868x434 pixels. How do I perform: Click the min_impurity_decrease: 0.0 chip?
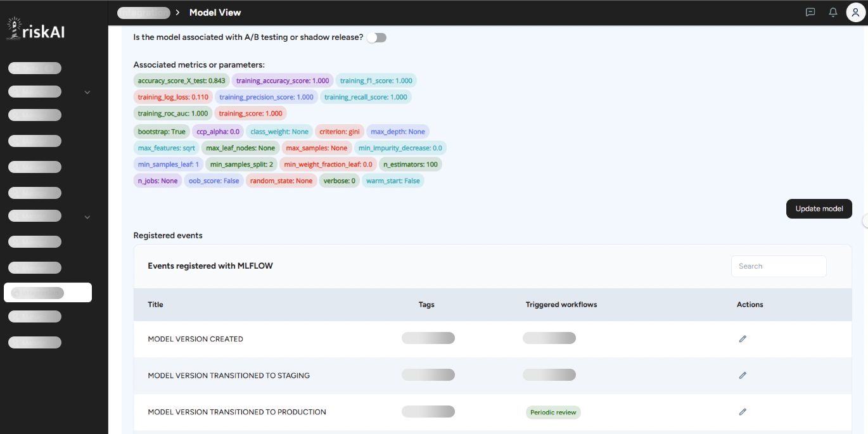[x=400, y=148]
